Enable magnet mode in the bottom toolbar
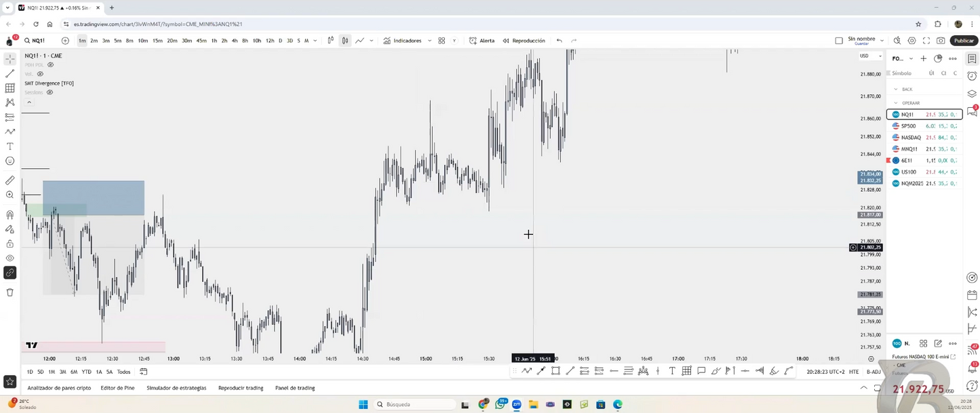This screenshot has height=413, width=980. (10, 214)
